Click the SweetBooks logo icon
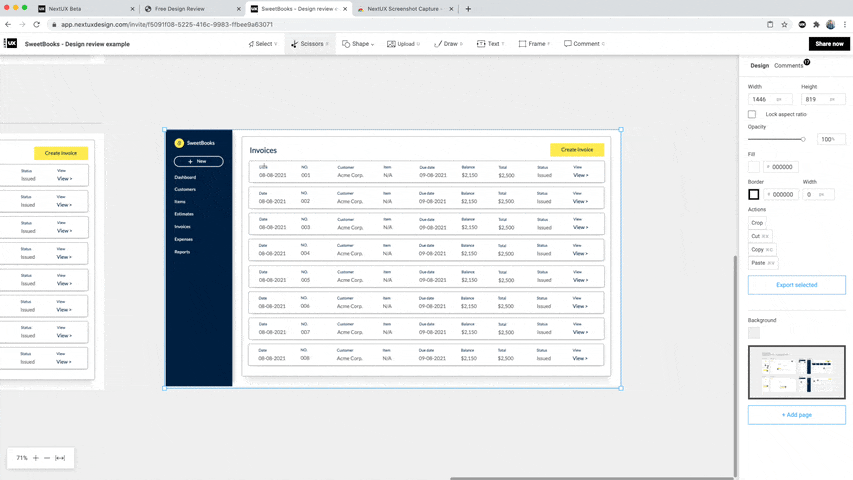This screenshot has height=480, width=853. 179,143
